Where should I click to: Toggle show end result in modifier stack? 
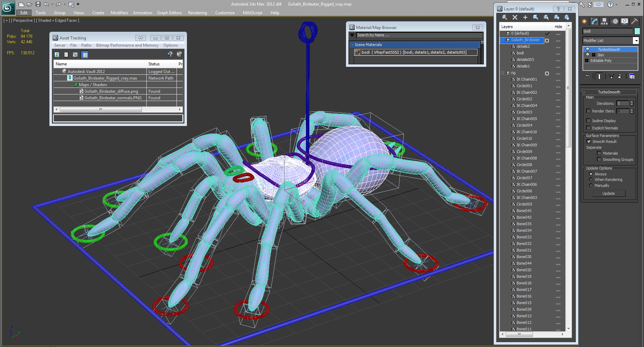pos(599,76)
